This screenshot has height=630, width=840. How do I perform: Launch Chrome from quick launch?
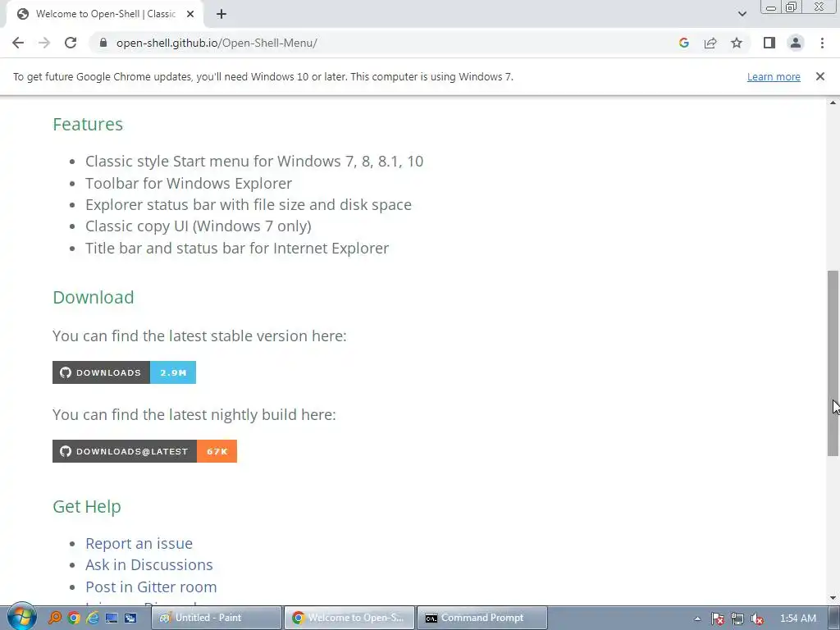pos(73,618)
